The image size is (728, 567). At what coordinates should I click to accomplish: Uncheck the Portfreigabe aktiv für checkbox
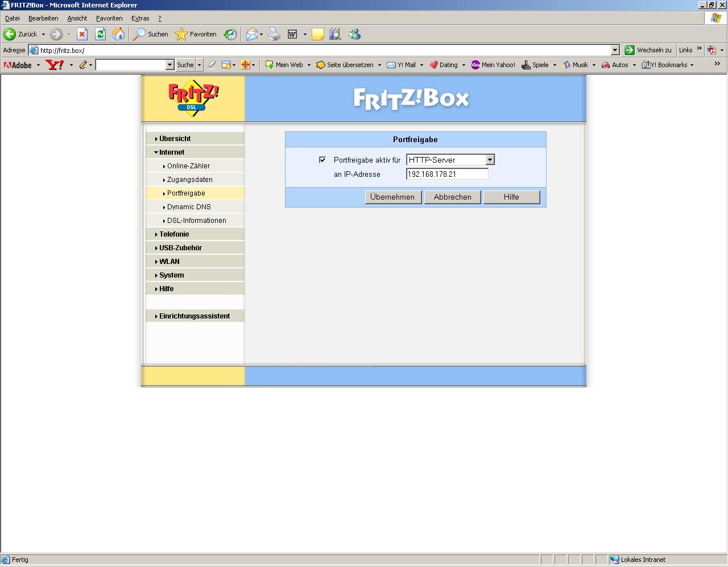322,160
